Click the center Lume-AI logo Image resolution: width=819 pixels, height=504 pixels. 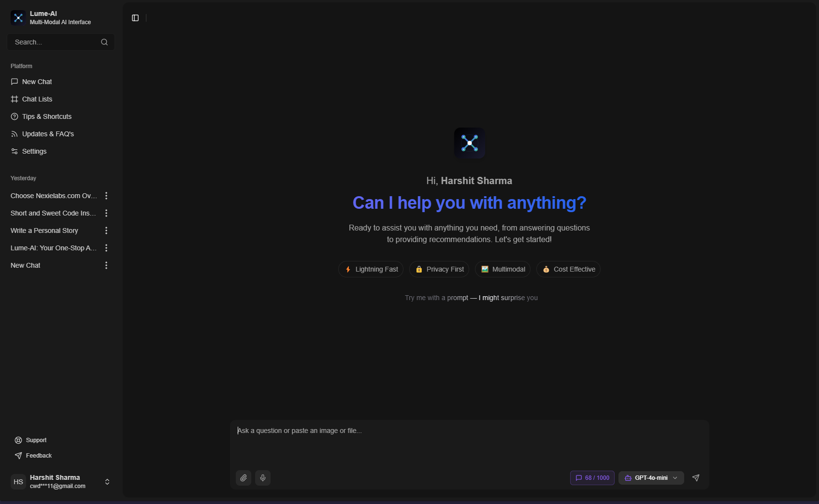pyautogui.click(x=470, y=143)
